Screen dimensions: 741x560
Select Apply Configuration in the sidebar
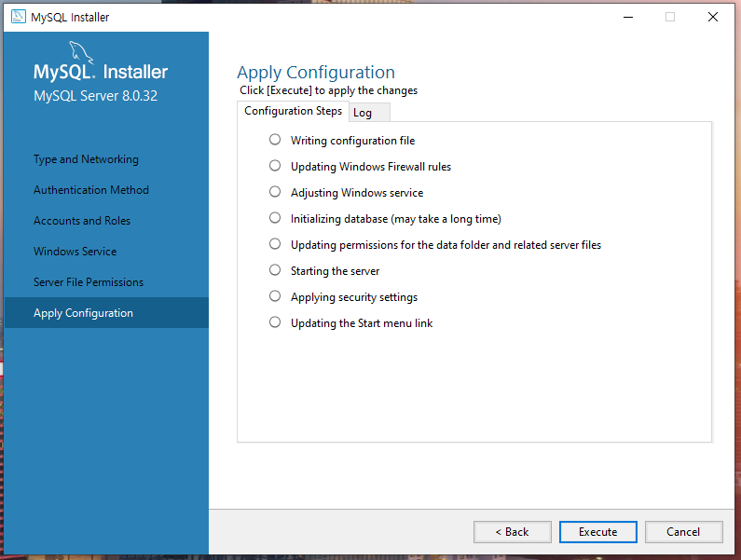click(106, 313)
